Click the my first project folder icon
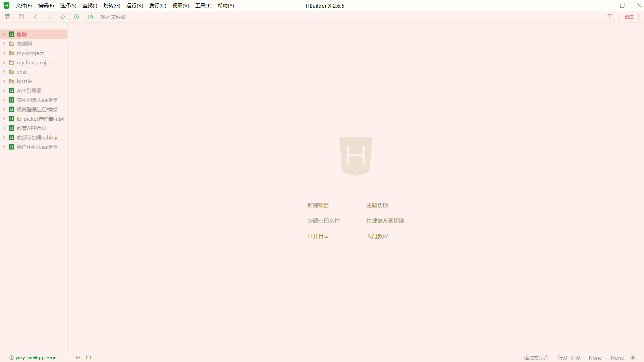Screen dimensions: 644x362 tap(11, 62)
